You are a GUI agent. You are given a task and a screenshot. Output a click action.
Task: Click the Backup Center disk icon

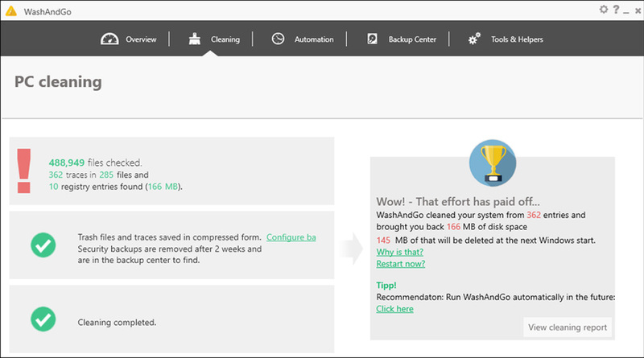372,39
